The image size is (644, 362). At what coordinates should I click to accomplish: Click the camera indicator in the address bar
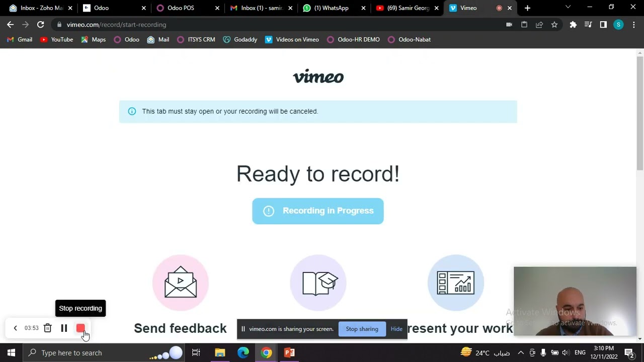pos(509,24)
